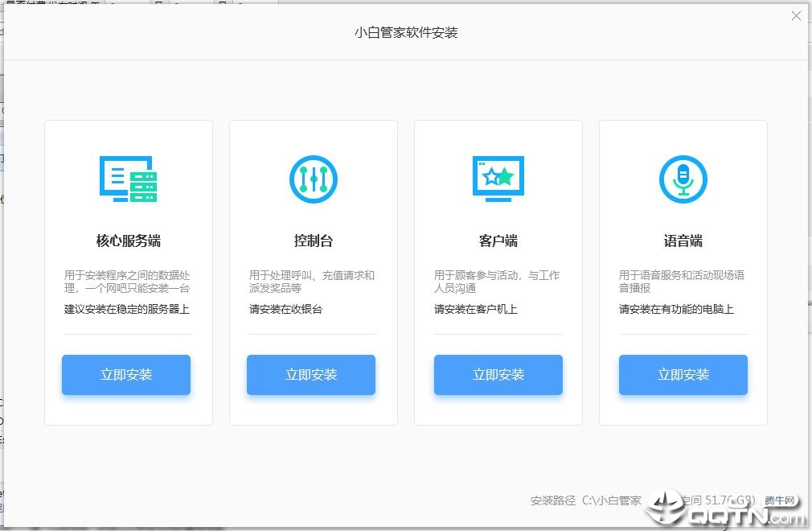
Task: Click the server stack icon on 核心服务端 card
Action: click(129, 179)
